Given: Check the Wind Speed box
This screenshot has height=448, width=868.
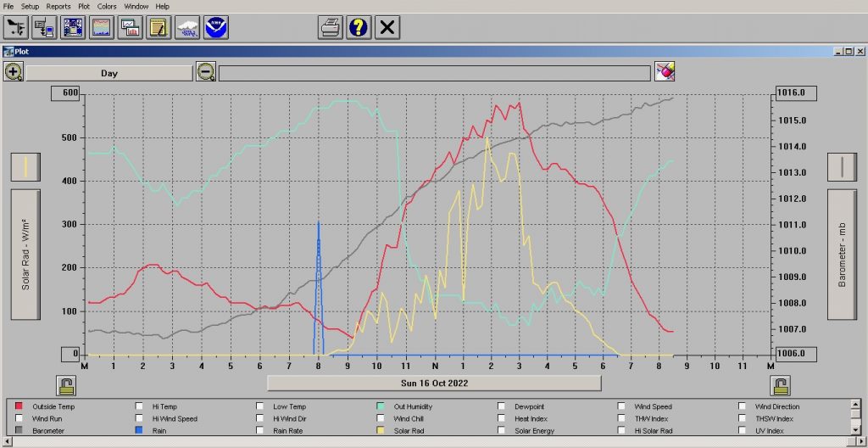Looking at the screenshot, I should 622,406.
